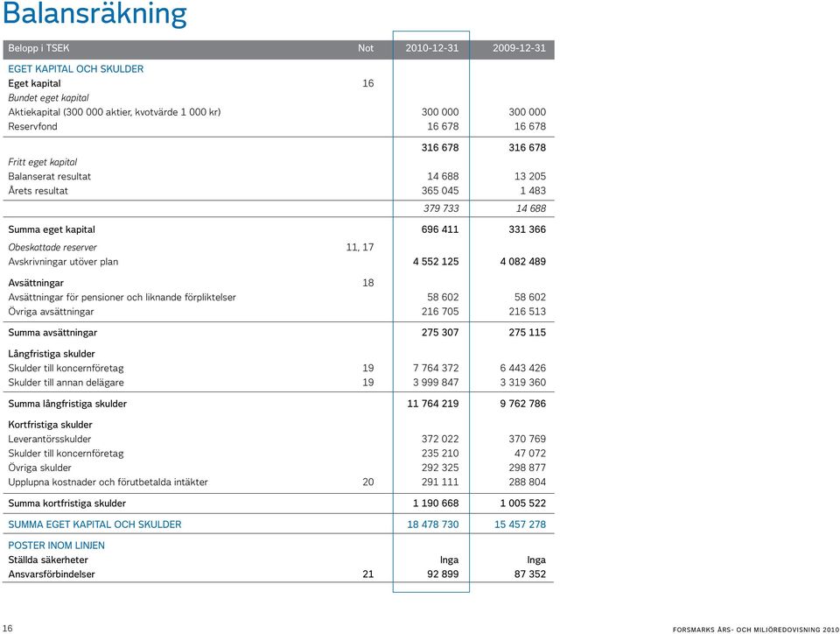The image size is (840, 634).
Task: Select Övriga avsättningar 2009 value 216 513
Action: coord(527,312)
